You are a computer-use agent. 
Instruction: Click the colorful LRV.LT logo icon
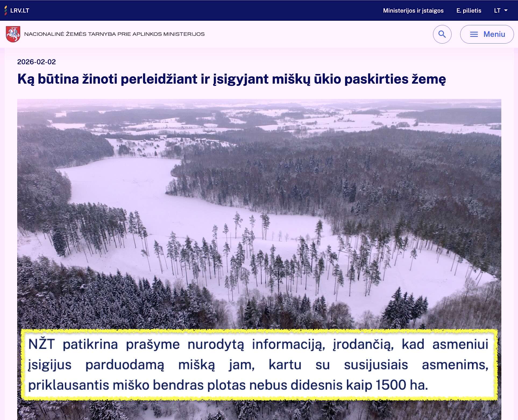6,10
